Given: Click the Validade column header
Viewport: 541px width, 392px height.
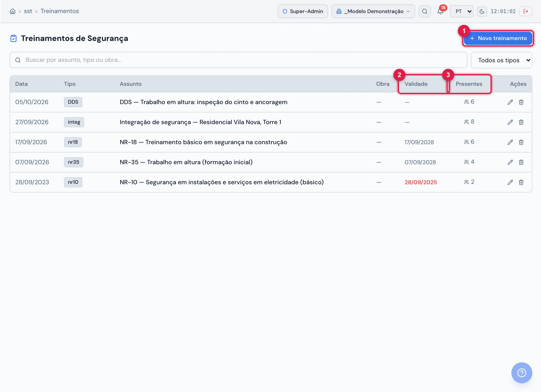Looking at the screenshot, I should coord(416,84).
